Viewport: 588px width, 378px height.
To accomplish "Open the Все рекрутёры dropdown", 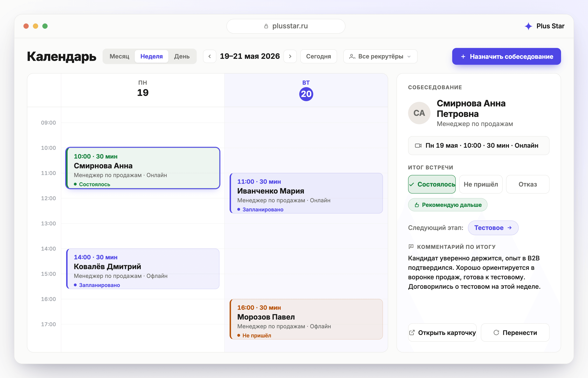I will 380,57.
